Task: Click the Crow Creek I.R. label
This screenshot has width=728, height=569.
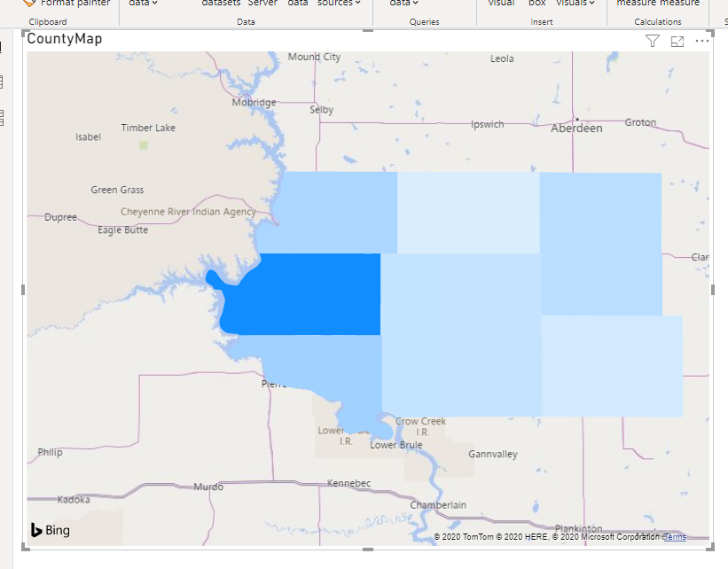Action: tap(420, 427)
